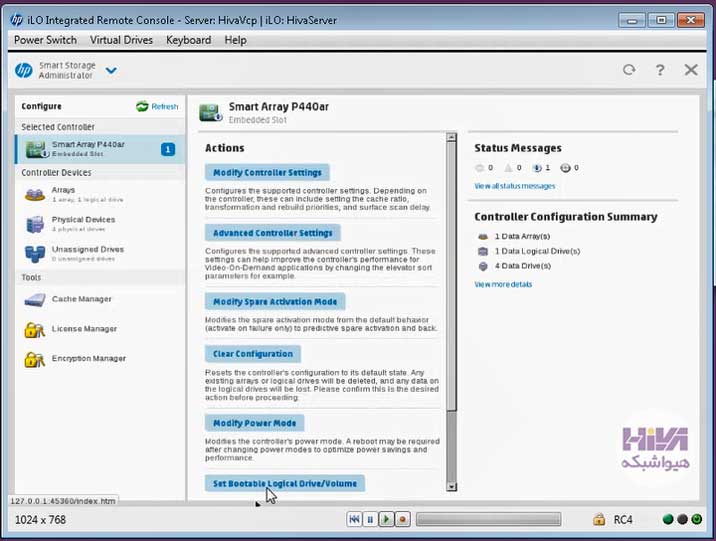Image resolution: width=716 pixels, height=541 pixels.
Task: Click the green Refresh icon in the Configure panel
Action: coord(142,106)
